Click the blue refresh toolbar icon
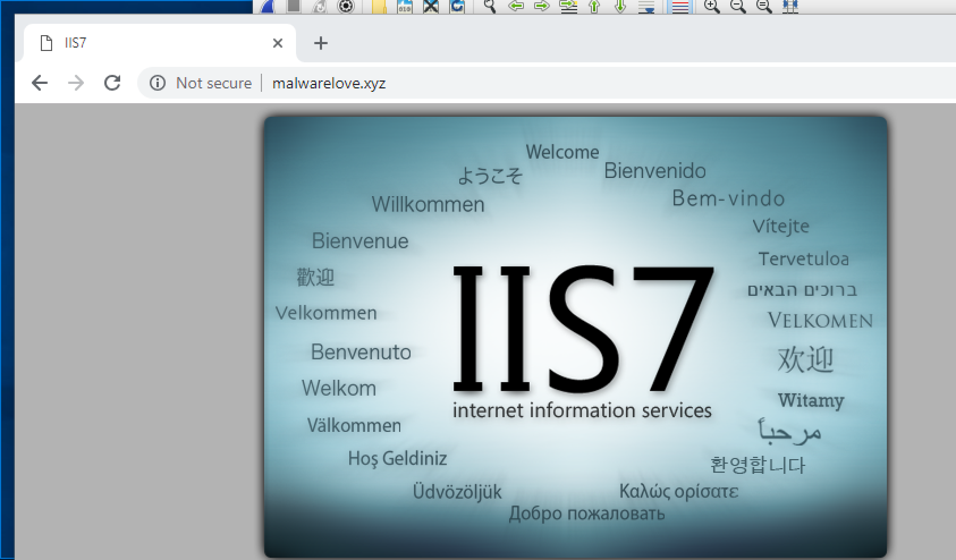The width and height of the screenshot is (956, 560). (457, 7)
